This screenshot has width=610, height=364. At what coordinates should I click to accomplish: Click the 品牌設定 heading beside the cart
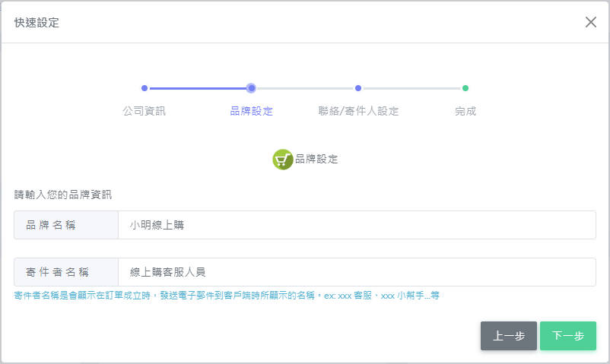click(316, 160)
